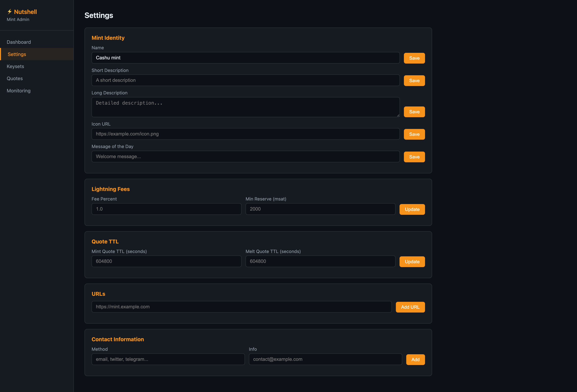This screenshot has height=392, width=577.
Task: Save the mint Name field
Action: pos(414,58)
